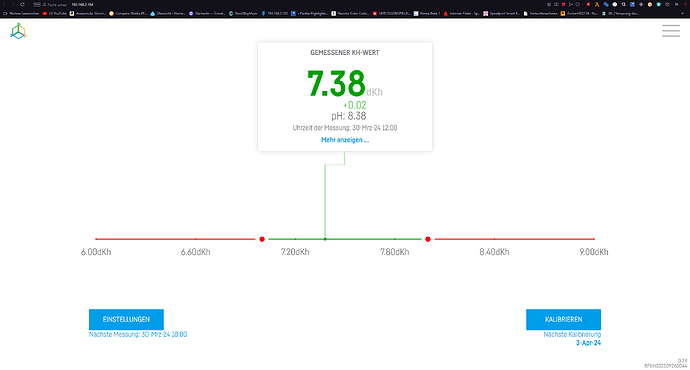Click the KALIBRIEREN button
Viewport: 690px width, 370px height.
(x=563, y=319)
